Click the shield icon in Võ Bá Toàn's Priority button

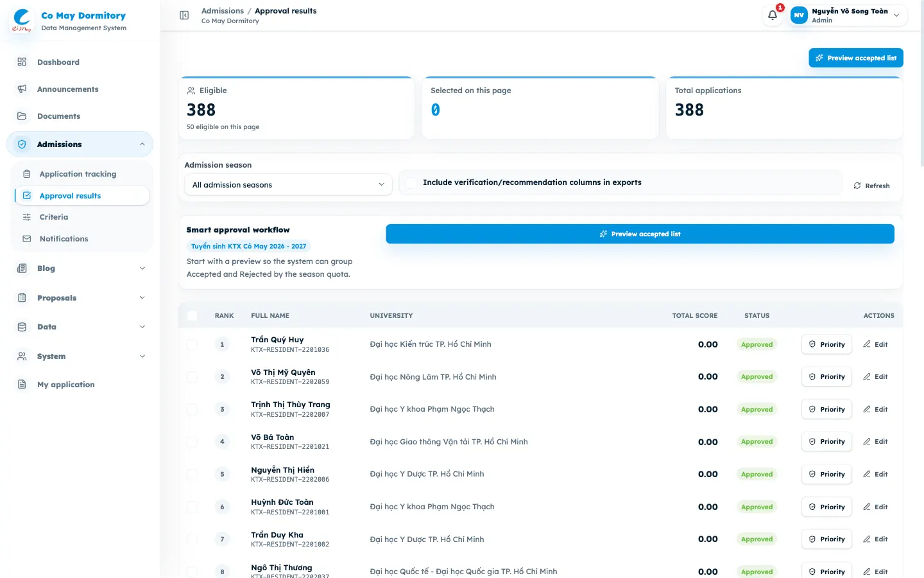click(x=812, y=442)
